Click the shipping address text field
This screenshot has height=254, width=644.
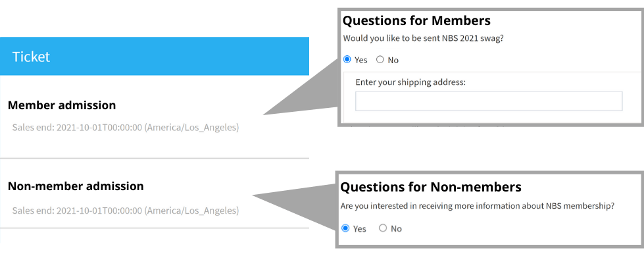click(x=489, y=101)
